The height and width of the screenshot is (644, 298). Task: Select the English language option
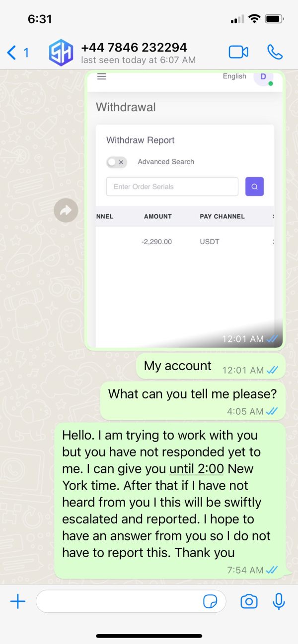[234, 76]
